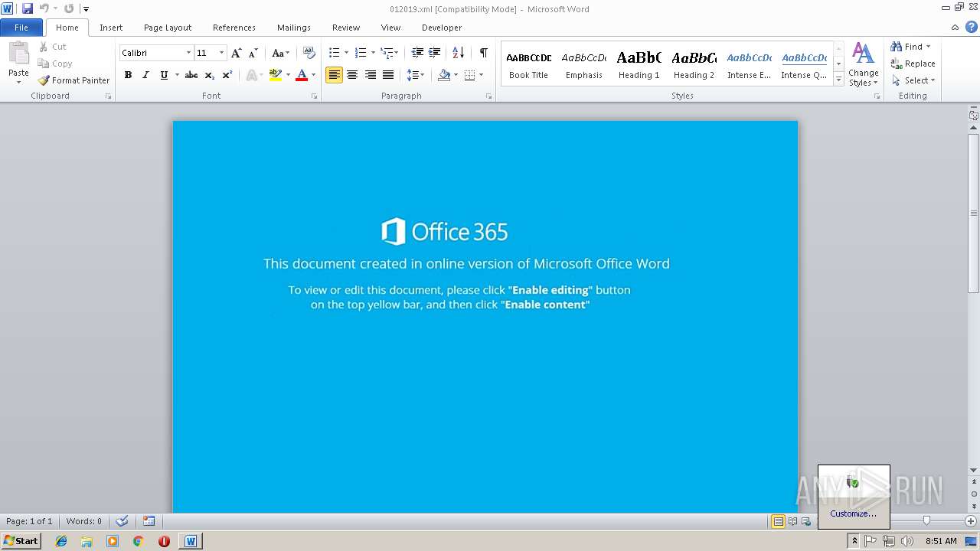The height and width of the screenshot is (551, 980).
Task: Open the File tab
Action: 21,28
